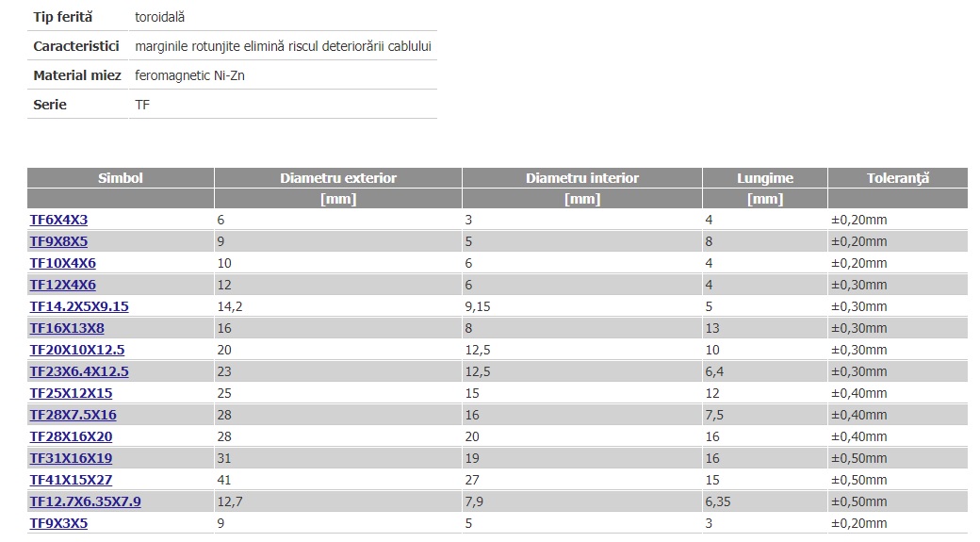Open the TF12.7X6.35X7.9 link

[x=86, y=501]
